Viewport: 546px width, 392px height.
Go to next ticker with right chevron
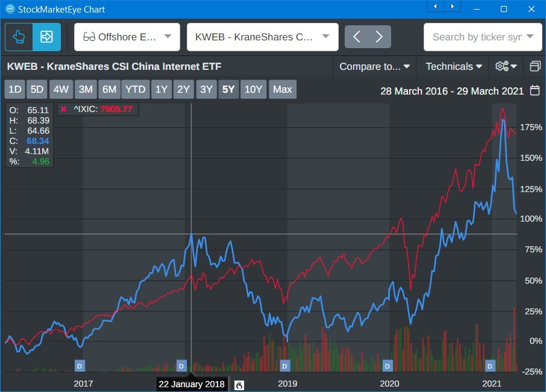[x=379, y=37]
